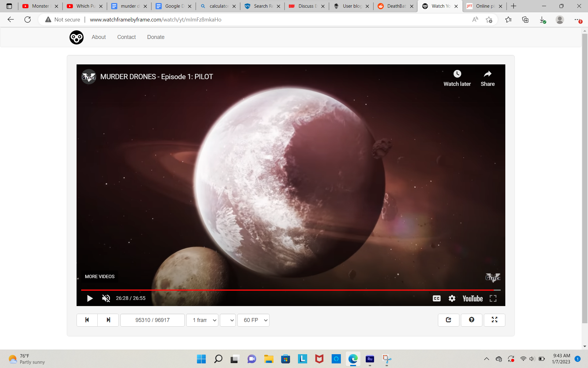Toggle Read aloud in address bar
The height and width of the screenshot is (368, 588).
coord(475,20)
